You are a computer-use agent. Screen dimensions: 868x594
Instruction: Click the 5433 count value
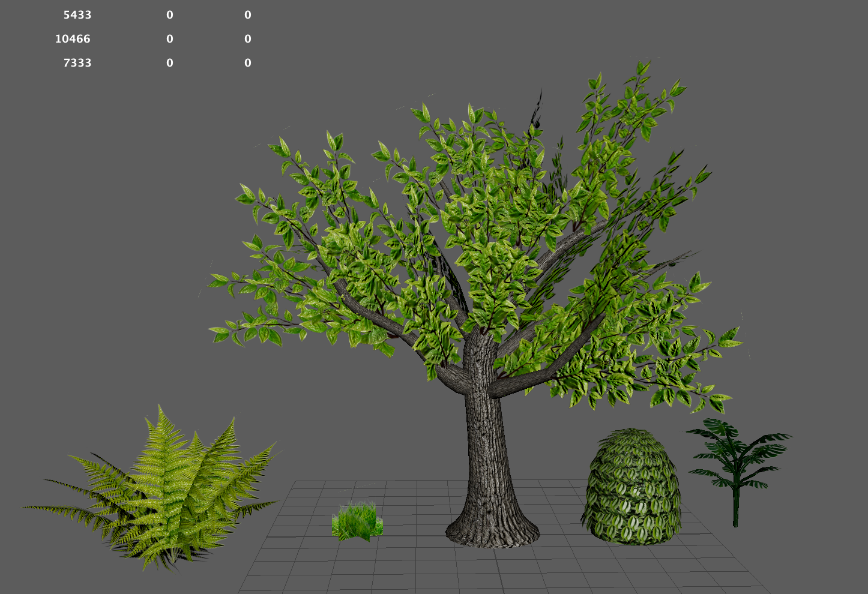pyautogui.click(x=77, y=15)
